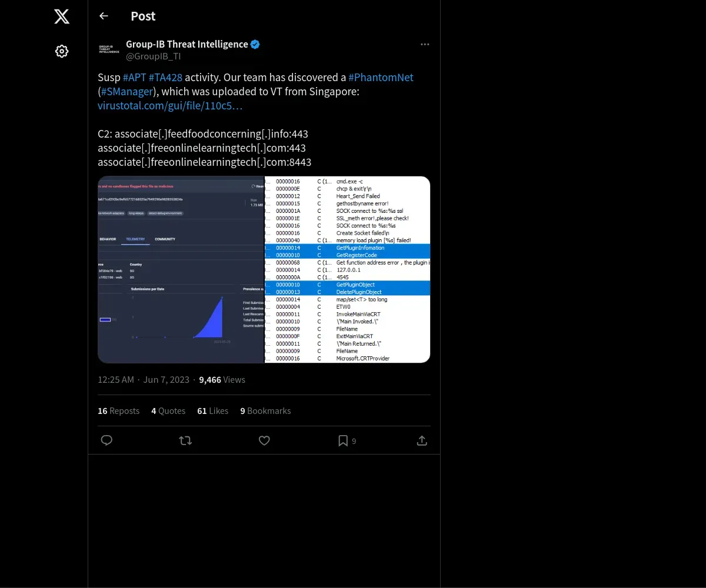Click the #PhantomNet hashtag
This screenshot has width=706, height=588.
[381, 78]
